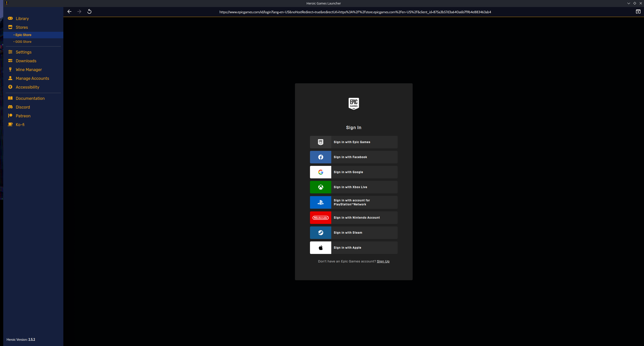This screenshot has height=346, width=644.
Task: Click the Epic Games store icon
Action: pyautogui.click(x=320, y=142)
